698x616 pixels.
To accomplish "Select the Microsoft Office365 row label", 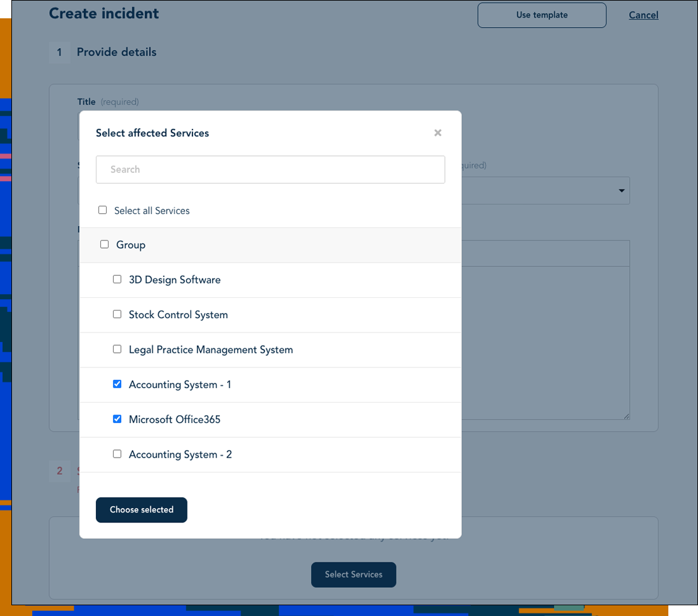I will click(x=174, y=418).
